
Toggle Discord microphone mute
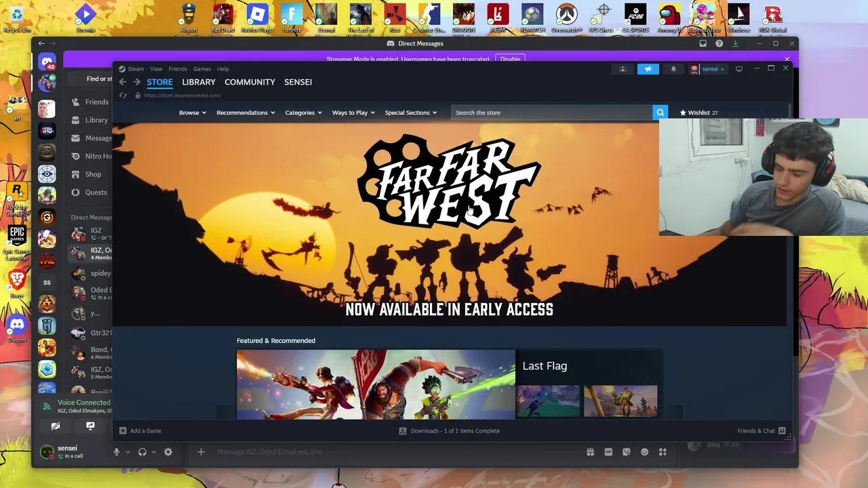point(116,452)
